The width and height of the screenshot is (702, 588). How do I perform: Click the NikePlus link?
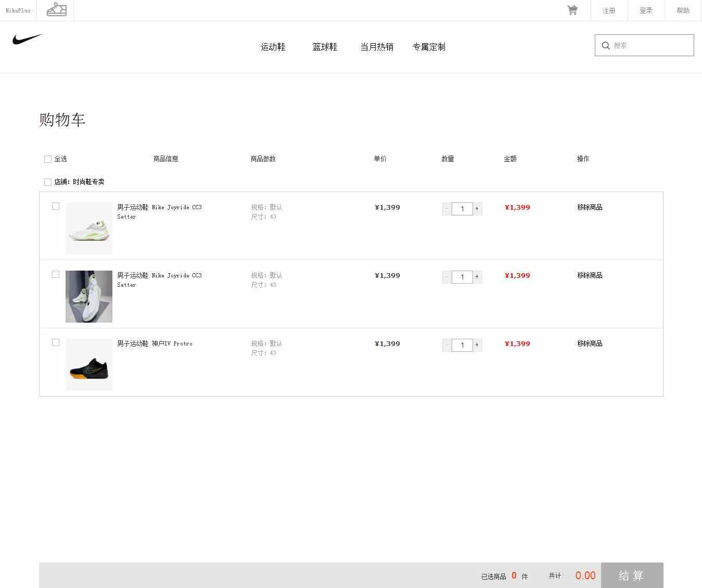click(18, 10)
